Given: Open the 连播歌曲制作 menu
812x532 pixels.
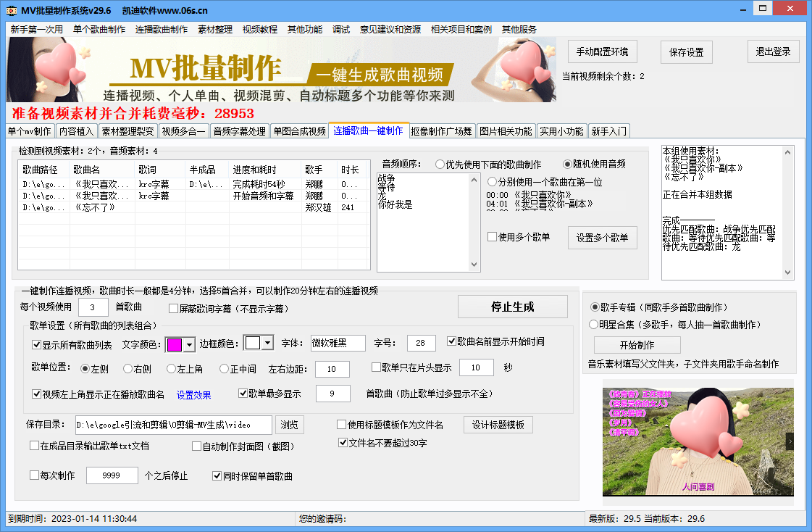Looking at the screenshot, I should (x=162, y=30).
